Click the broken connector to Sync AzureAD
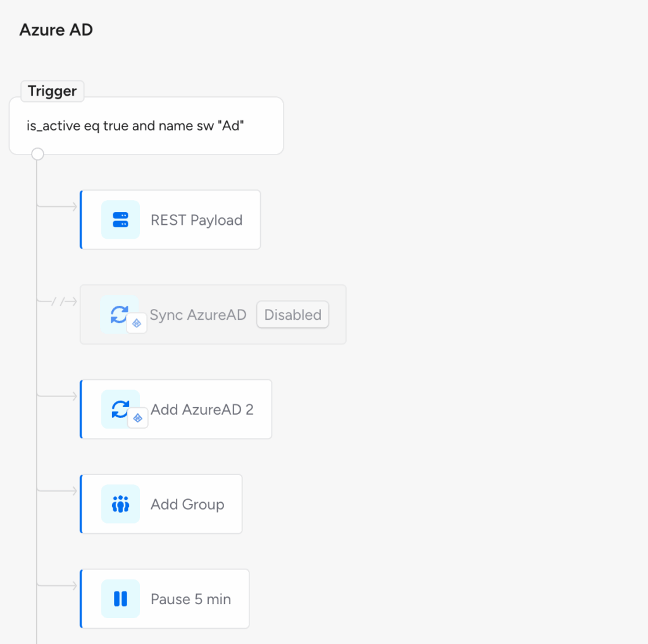Screen dimensions: 648x644 58,301
